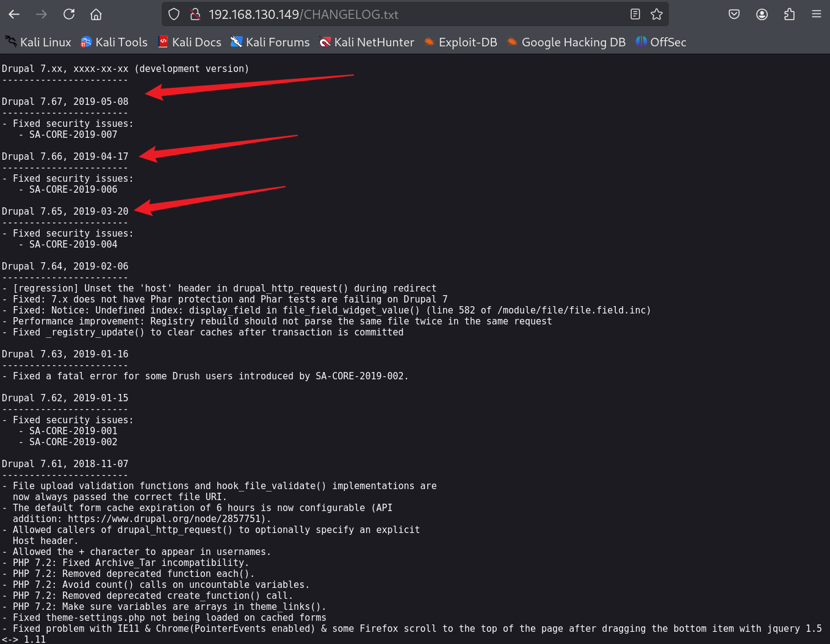Bookmark this page with the star
The height and width of the screenshot is (644, 830).
[657, 14]
